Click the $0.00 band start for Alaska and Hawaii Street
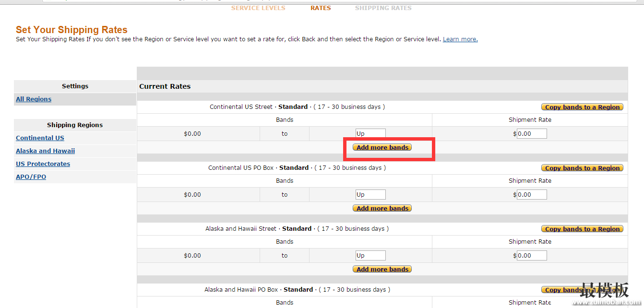 (x=192, y=256)
